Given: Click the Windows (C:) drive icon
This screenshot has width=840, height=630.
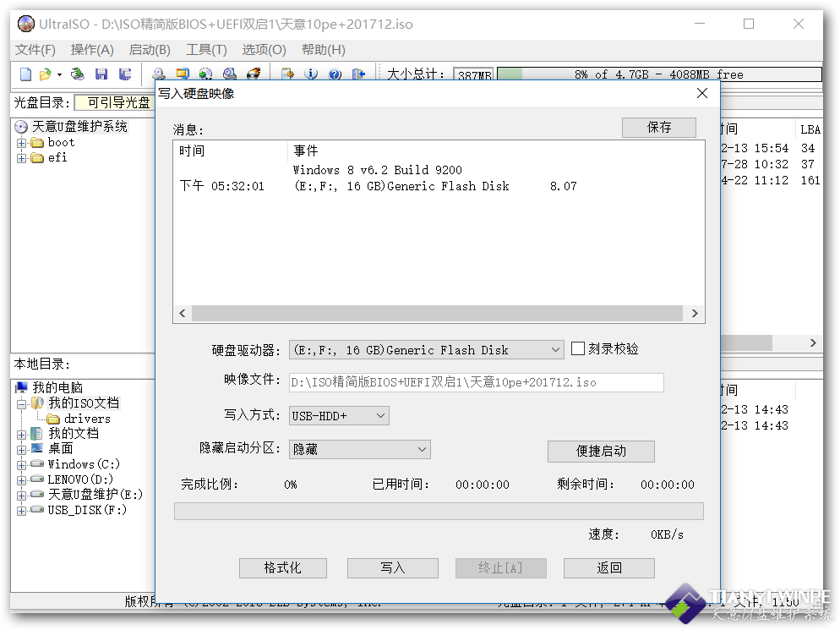Looking at the screenshot, I should tap(37, 463).
